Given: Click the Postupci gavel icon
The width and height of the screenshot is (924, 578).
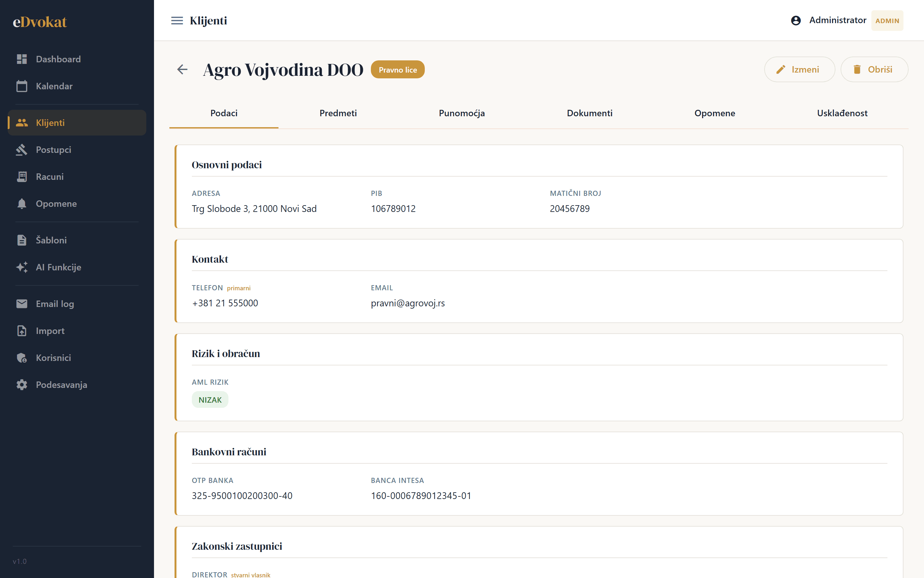Looking at the screenshot, I should [22, 149].
